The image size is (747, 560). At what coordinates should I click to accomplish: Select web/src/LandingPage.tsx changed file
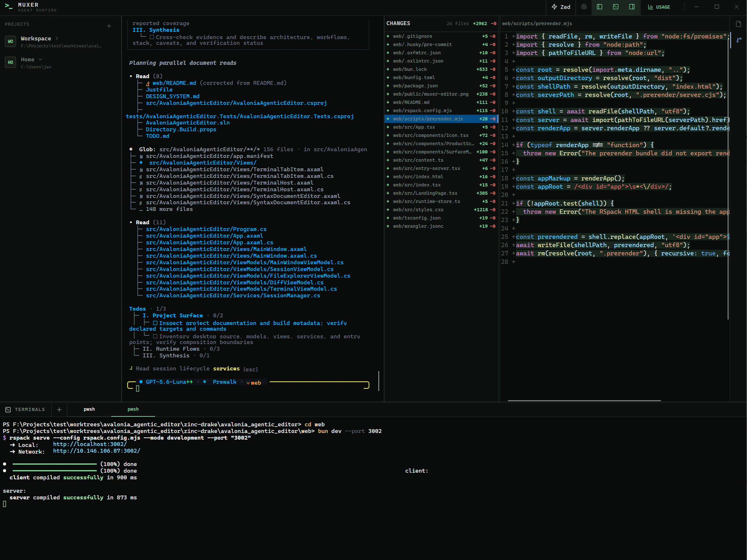tap(441, 193)
